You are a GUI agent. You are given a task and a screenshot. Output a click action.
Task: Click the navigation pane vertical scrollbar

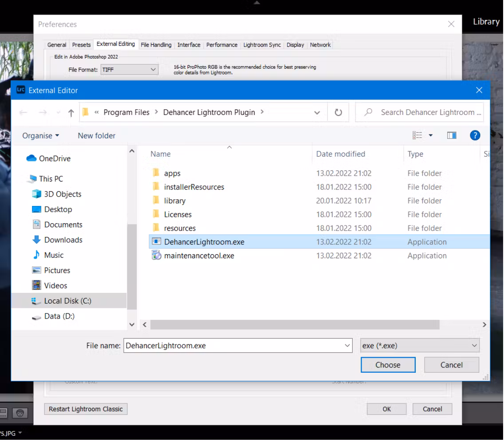(132, 267)
